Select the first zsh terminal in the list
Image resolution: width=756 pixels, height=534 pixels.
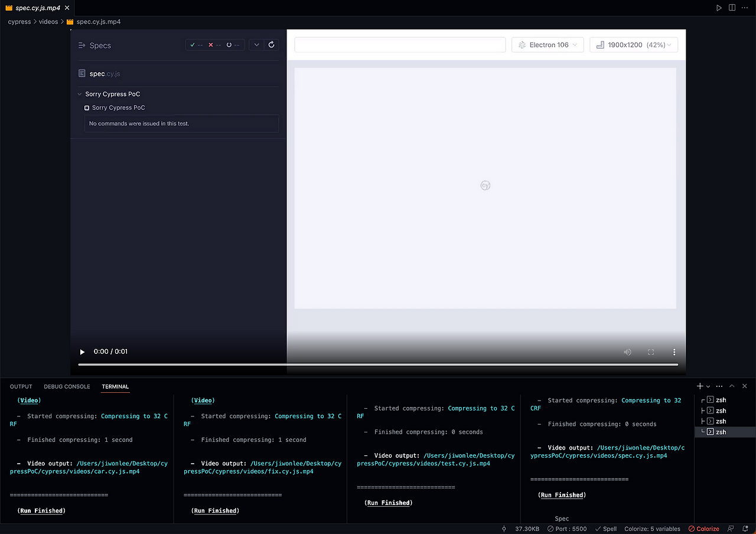coord(725,400)
